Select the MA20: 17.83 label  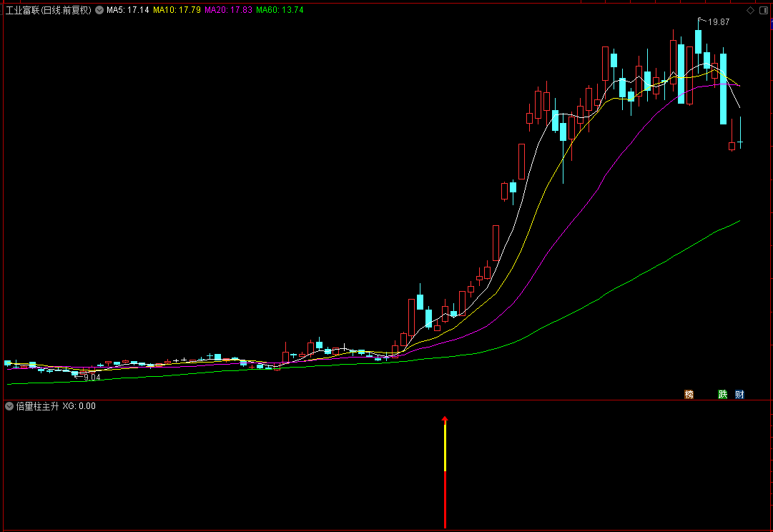coord(228,10)
